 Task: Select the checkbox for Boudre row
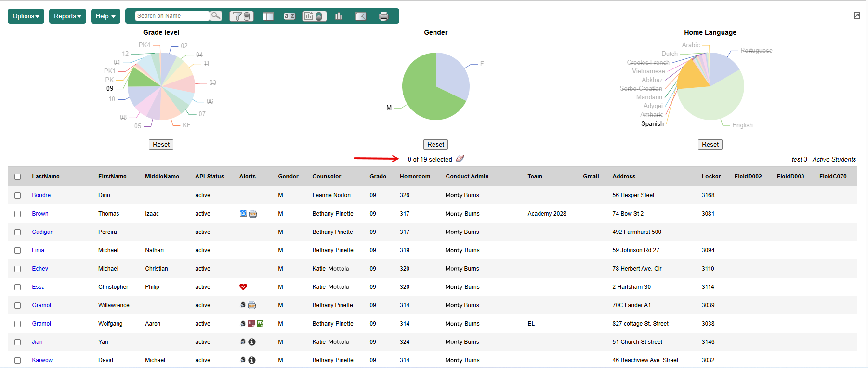click(x=18, y=195)
